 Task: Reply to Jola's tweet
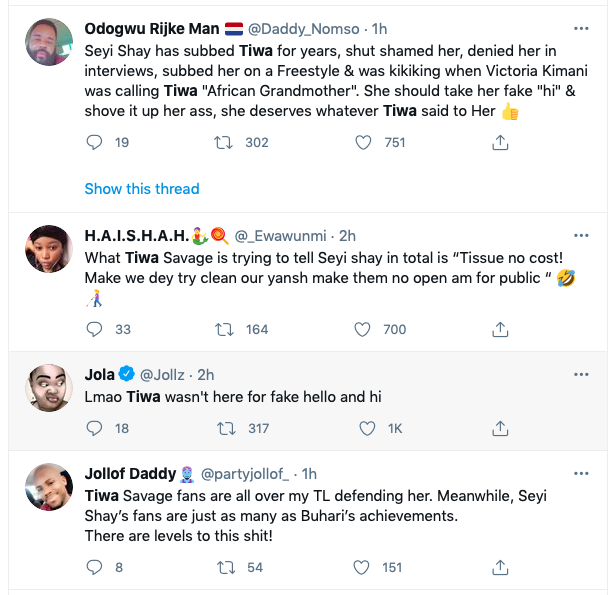point(95,428)
